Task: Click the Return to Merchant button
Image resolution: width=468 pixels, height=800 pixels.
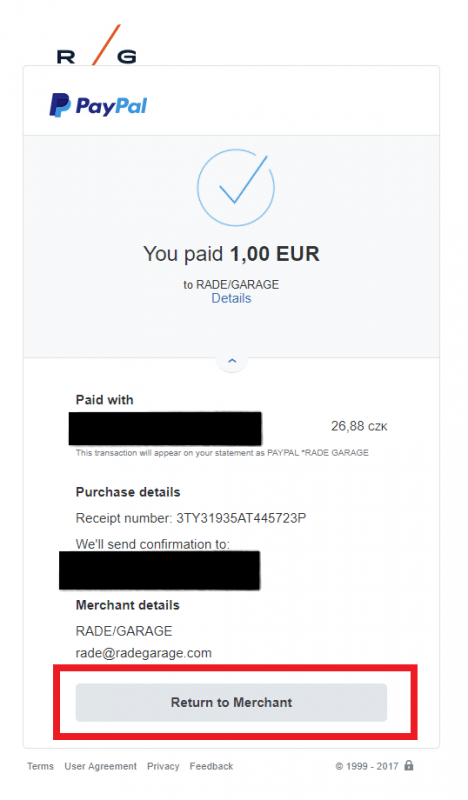Action: (x=231, y=703)
